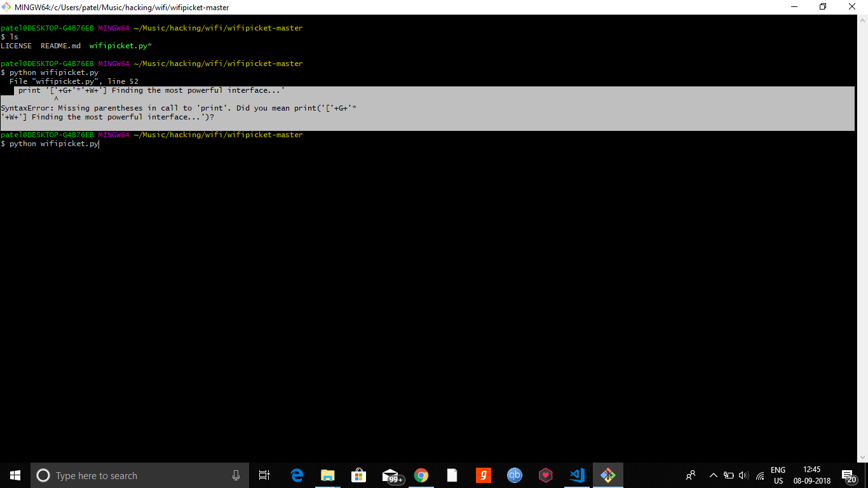Open the People icon in system tray
Screen dimensions: 868x488
tap(691, 475)
